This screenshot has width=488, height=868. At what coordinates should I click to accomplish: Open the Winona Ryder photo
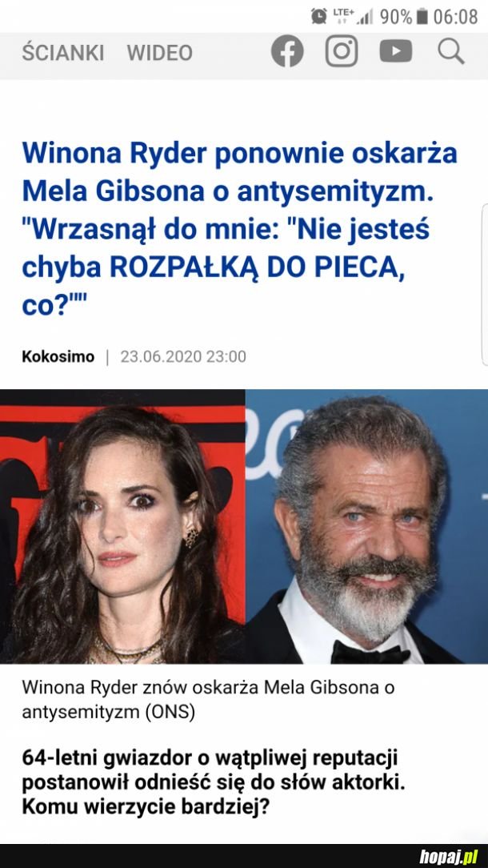(x=122, y=526)
